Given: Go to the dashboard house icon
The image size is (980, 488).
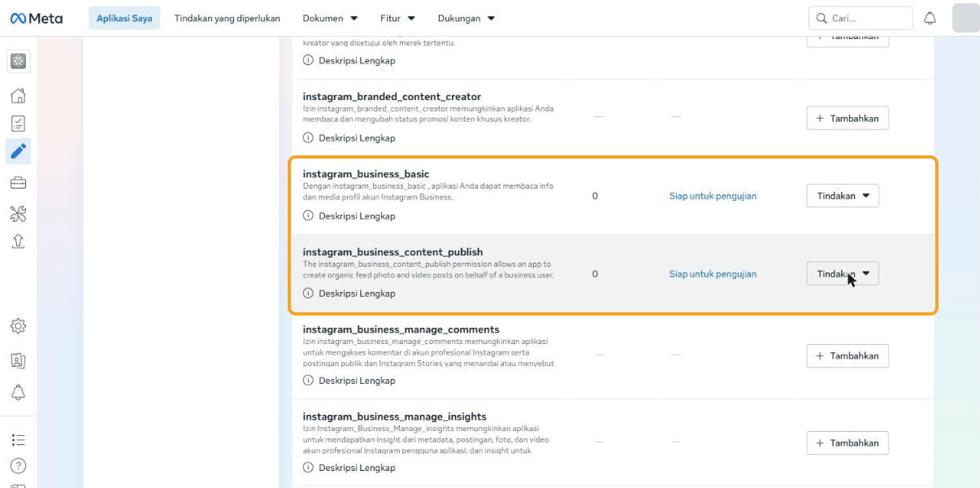Looking at the screenshot, I should click(x=18, y=96).
